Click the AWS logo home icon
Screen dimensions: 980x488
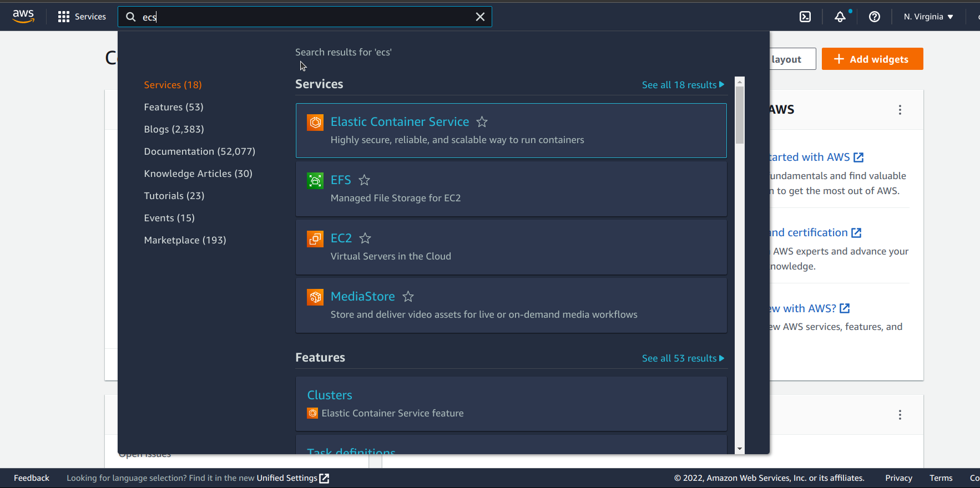click(x=23, y=17)
